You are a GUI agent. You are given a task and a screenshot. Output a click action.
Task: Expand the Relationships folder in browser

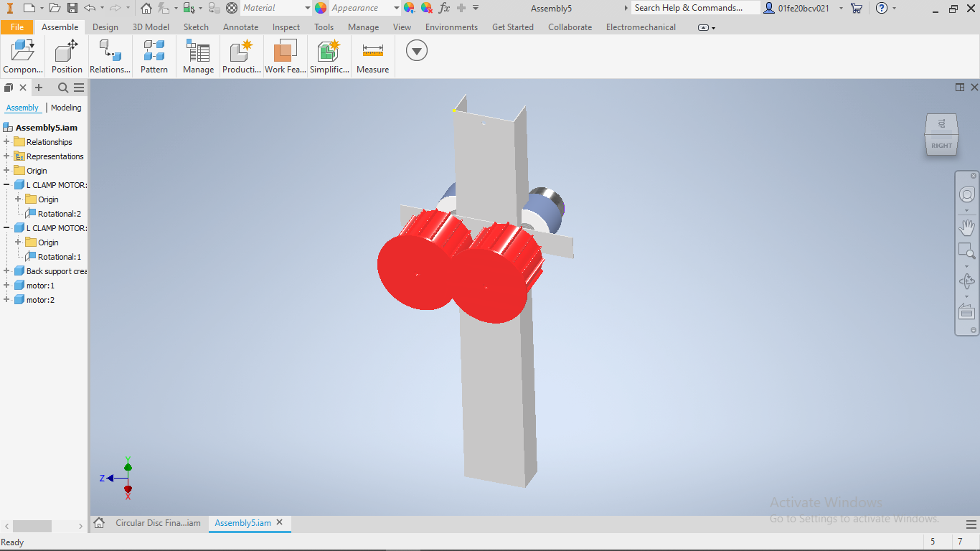click(6, 142)
